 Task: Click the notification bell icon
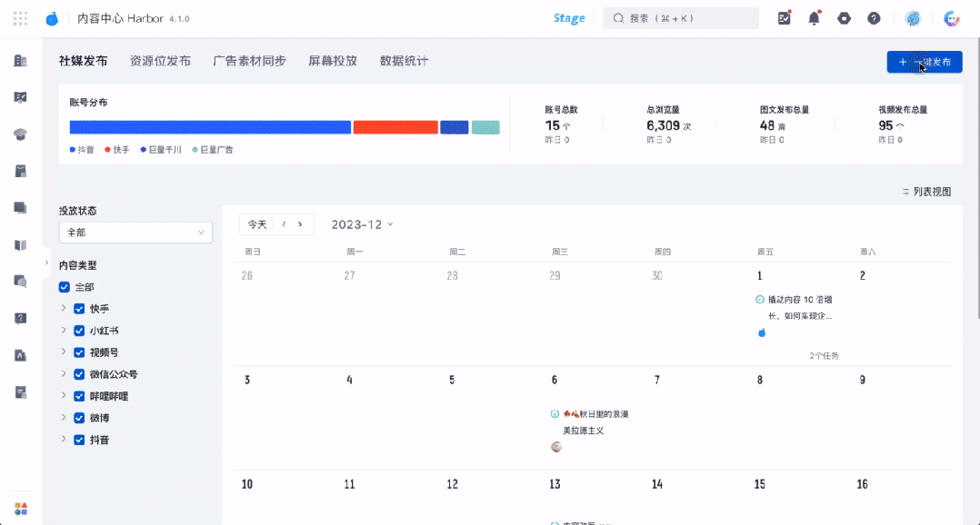pos(814,18)
